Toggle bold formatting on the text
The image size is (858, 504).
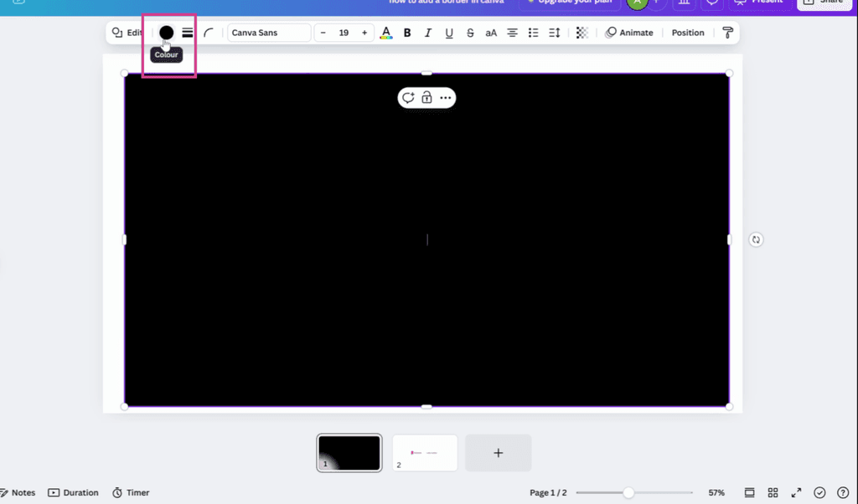click(407, 32)
